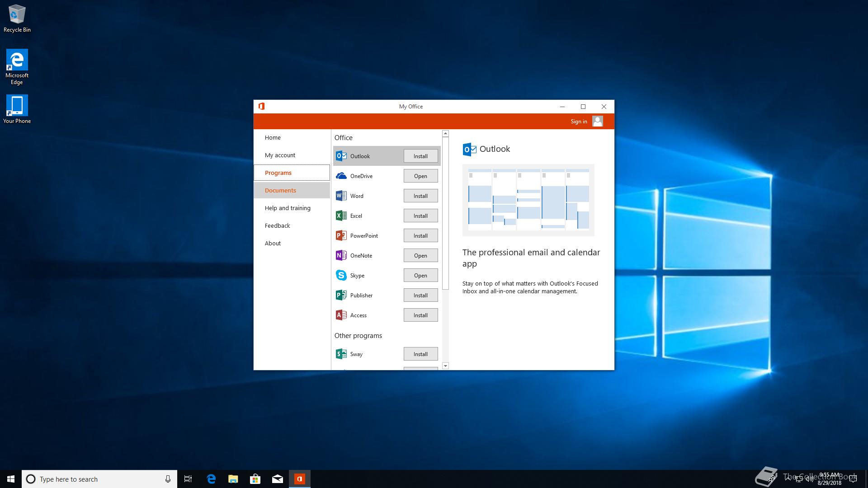Screen dimensions: 868x488
Task: Open Microsoft Store from the taskbar
Action: coord(255,479)
